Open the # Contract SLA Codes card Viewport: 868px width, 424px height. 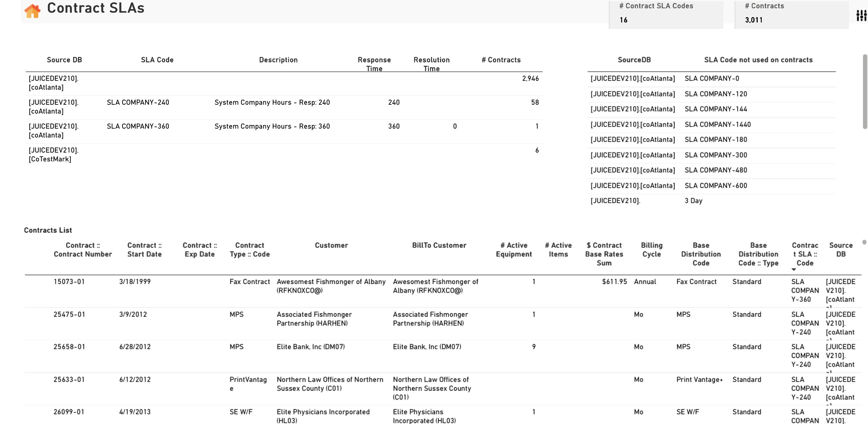point(666,15)
